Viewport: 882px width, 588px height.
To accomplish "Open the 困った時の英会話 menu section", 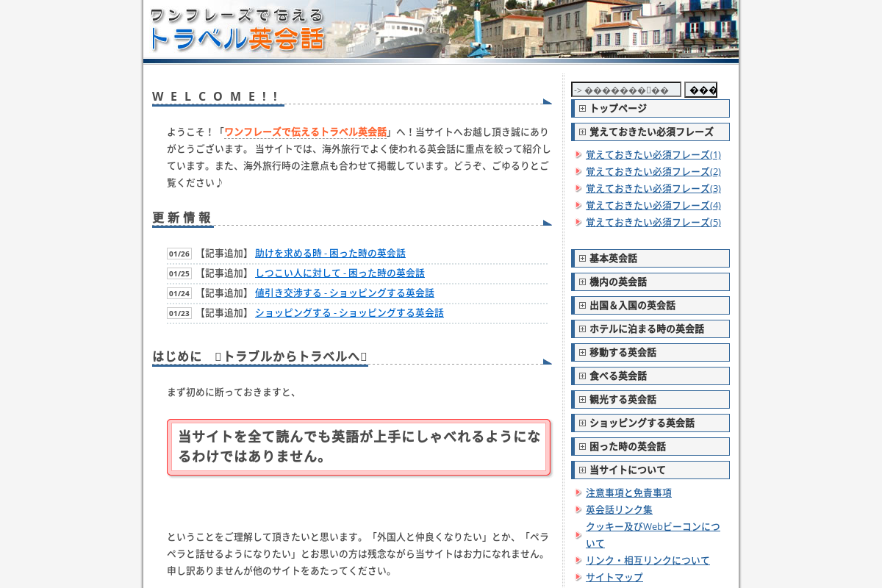I will [x=650, y=447].
